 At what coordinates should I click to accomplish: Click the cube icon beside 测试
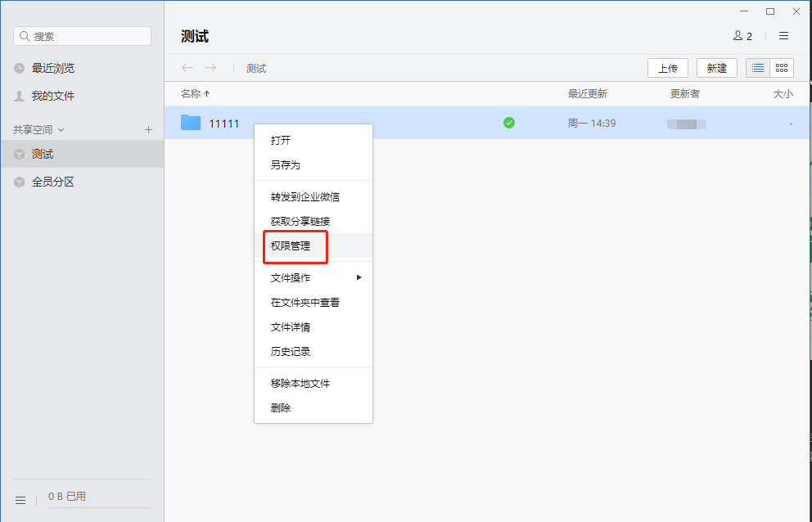coord(19,155)
